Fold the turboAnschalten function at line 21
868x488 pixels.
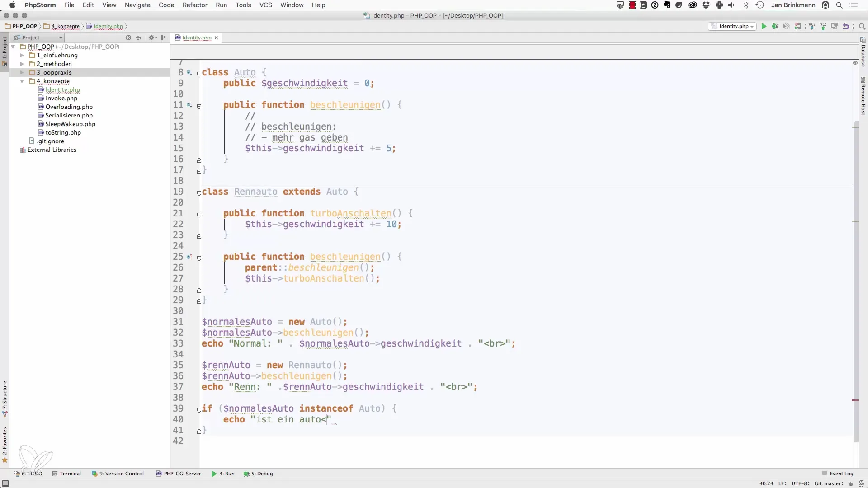(199, 215)
